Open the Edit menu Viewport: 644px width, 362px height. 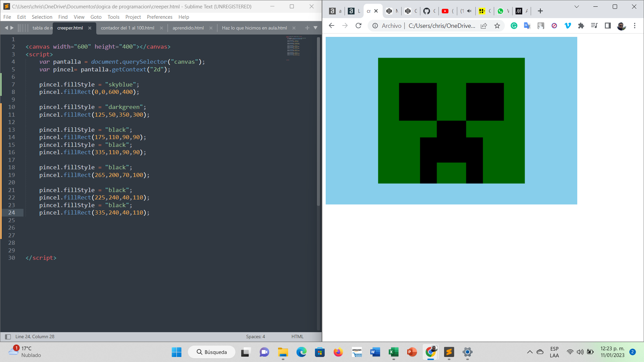coord(21,17)
